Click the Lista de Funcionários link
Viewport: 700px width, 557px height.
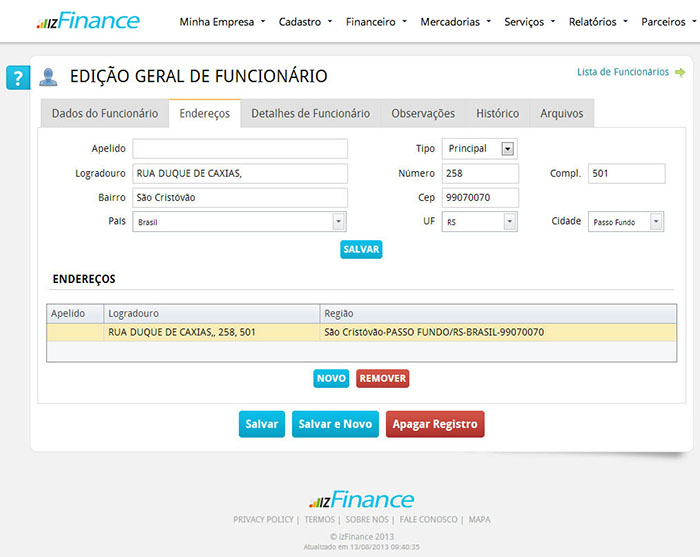click(x=622, y=72)
